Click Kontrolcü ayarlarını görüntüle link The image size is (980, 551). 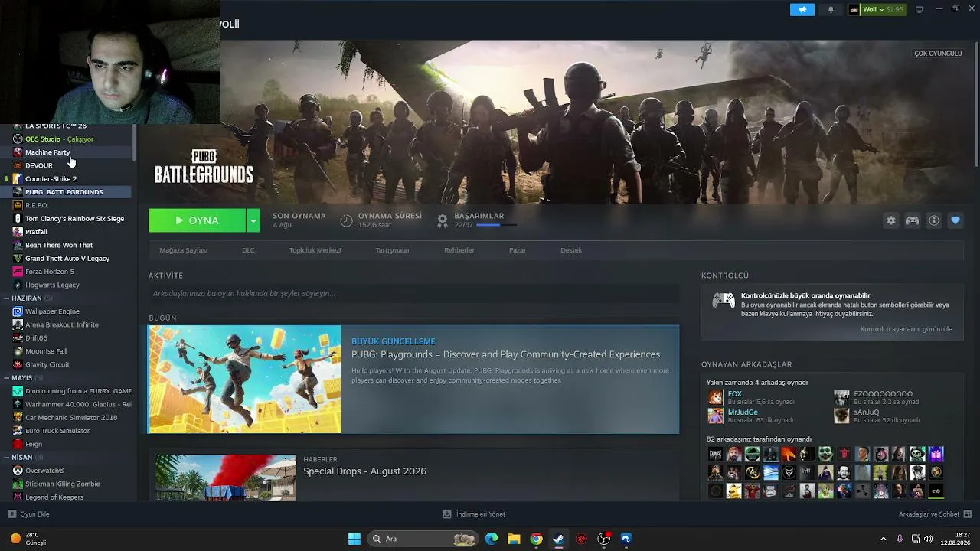point(906,329)
